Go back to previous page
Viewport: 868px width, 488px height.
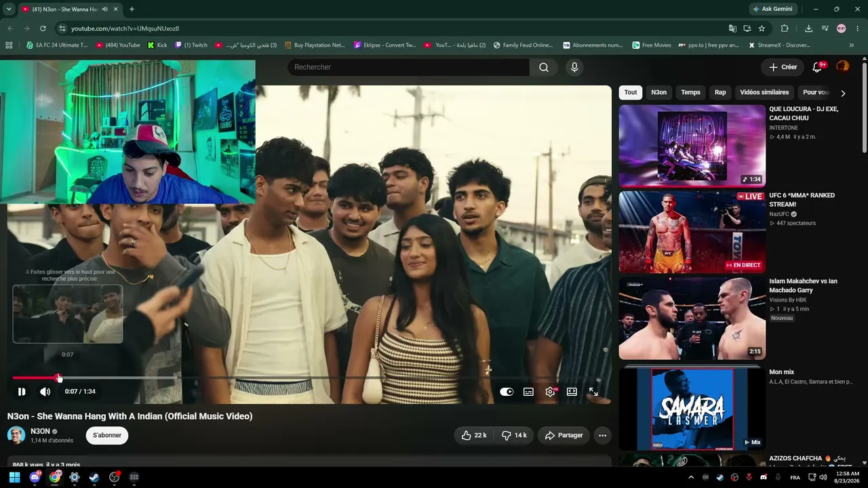pyautogui.click(x=10, y=28)
